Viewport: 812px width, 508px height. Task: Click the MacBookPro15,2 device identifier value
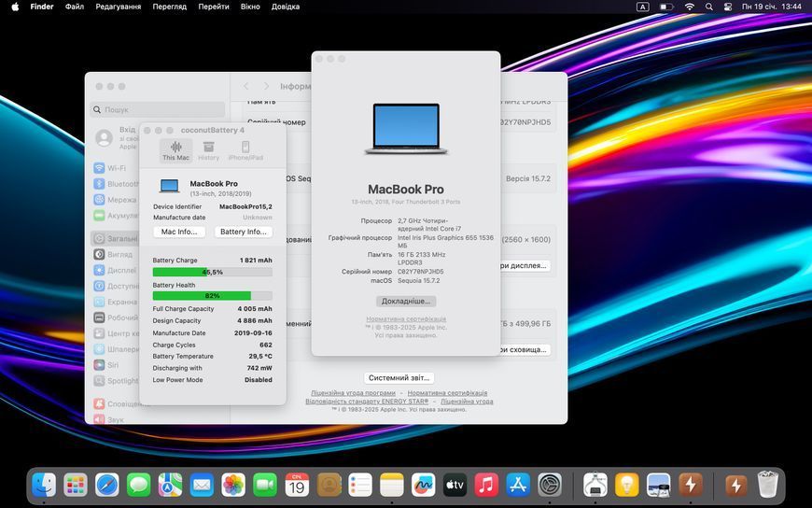click(x=245, y=206)
